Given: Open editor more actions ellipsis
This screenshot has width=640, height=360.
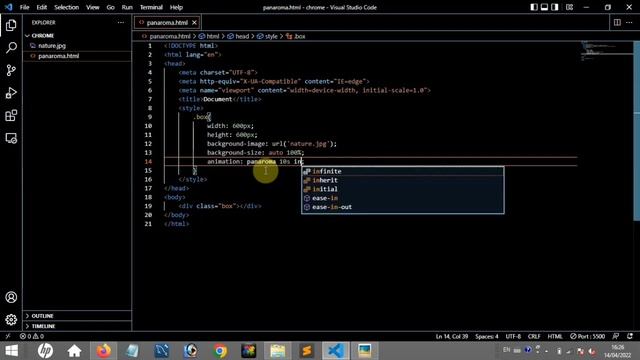Looking at the screenshot, I should 629,22.
